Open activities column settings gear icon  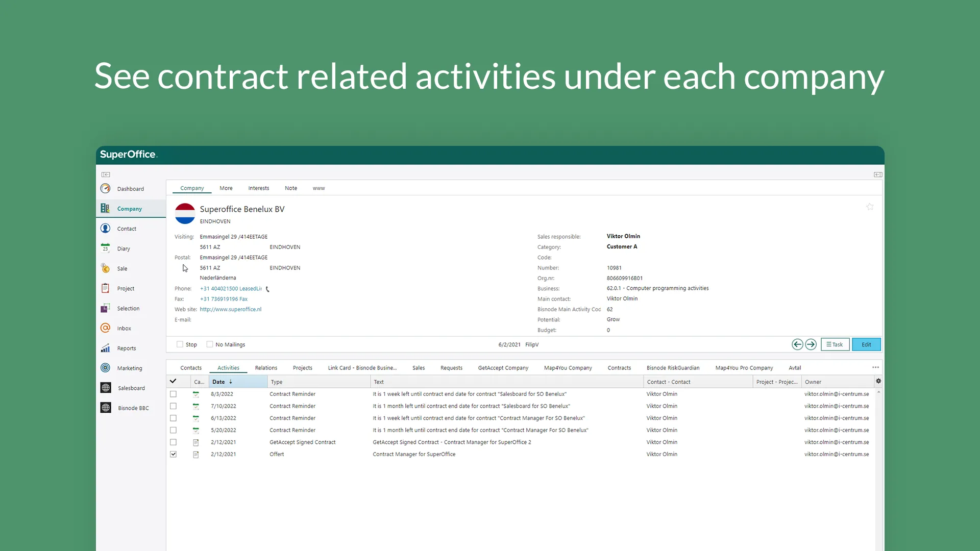click(878, 381)
